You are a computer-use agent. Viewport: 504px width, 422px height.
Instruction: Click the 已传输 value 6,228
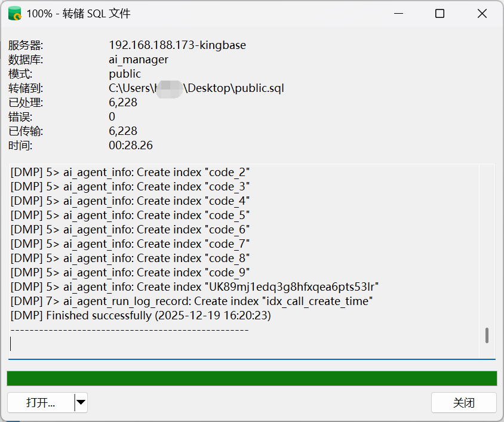(x=123, y=131)
